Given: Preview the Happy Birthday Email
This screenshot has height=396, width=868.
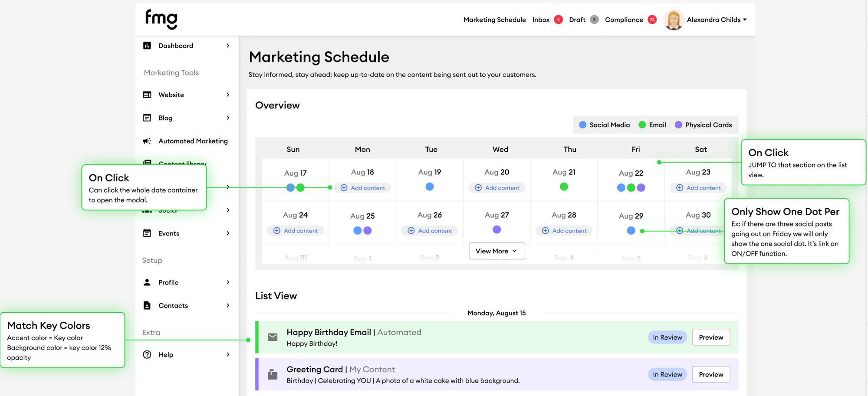Looking at the screenshot, I should 710,337.
